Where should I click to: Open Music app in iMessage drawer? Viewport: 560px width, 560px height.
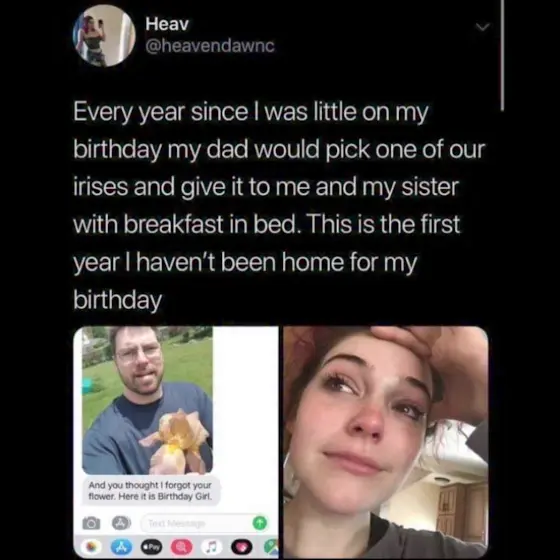(212, 547)
